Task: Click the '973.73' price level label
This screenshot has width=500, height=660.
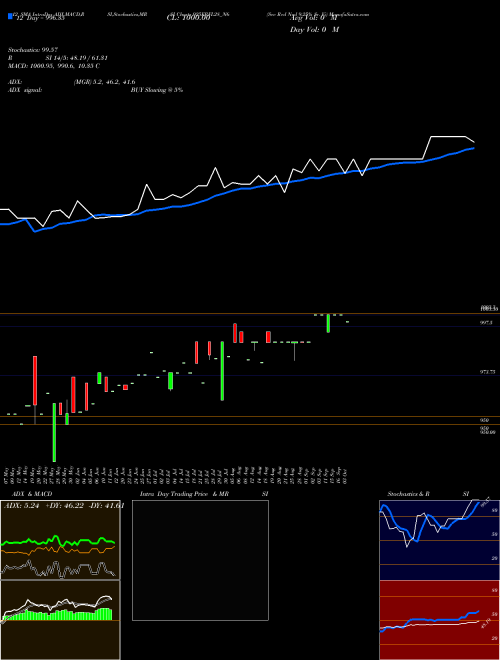Action: [x=488, y=372]
